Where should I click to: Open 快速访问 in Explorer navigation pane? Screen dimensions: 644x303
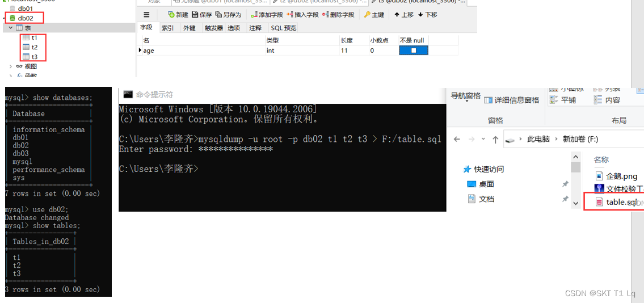coord(483,169)
